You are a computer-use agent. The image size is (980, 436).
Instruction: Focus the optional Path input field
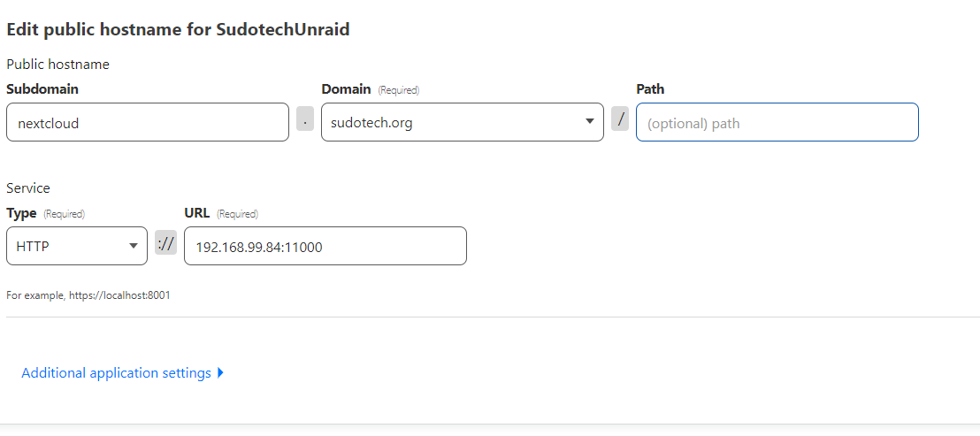point(777,123)
